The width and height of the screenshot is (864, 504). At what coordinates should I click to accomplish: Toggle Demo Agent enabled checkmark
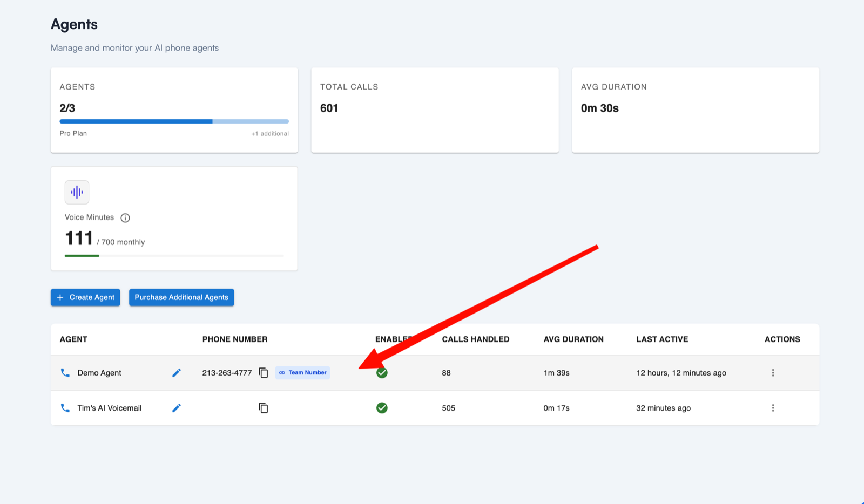pyautogui.click(x=382, y=373)
